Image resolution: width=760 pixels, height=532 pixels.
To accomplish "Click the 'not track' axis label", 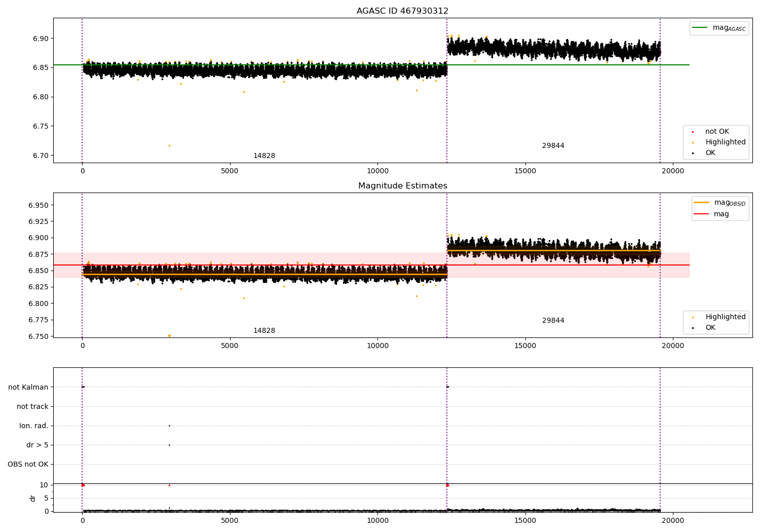I will (x=32, y=406).
